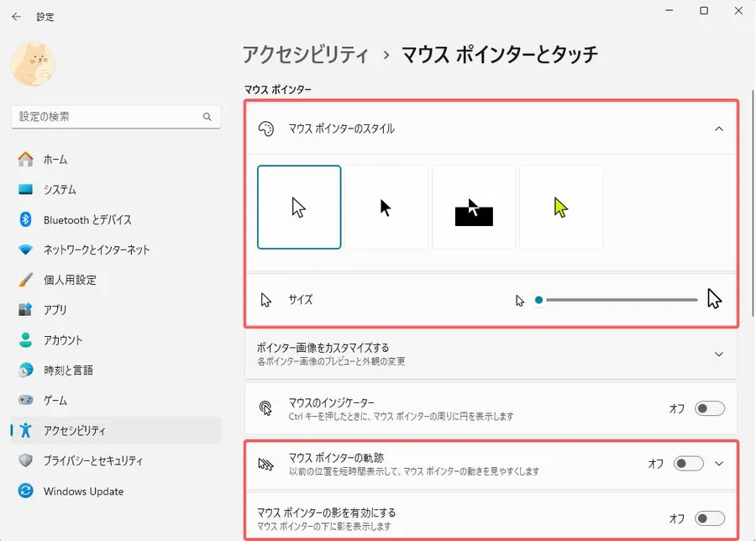Image resolution: width=756 pixels, height=541 pixels.
Task: Open Windows Update from the sidebar
Action: click(x=83, y=491)
